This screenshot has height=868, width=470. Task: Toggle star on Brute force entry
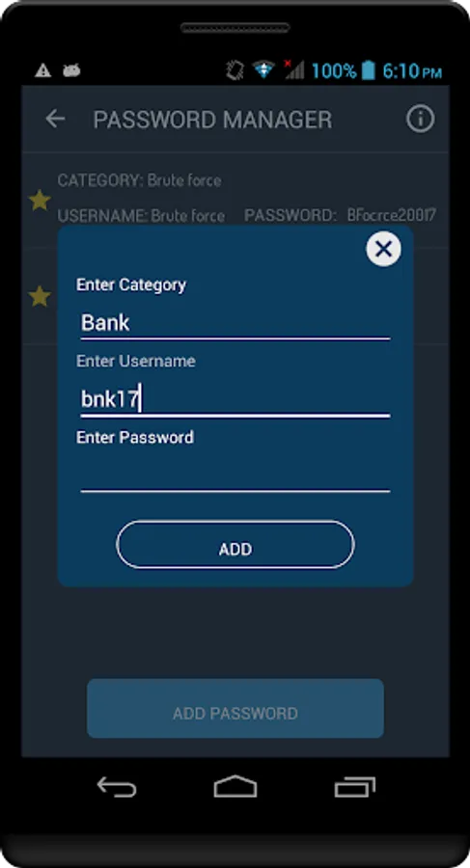(x=40, y=200)
